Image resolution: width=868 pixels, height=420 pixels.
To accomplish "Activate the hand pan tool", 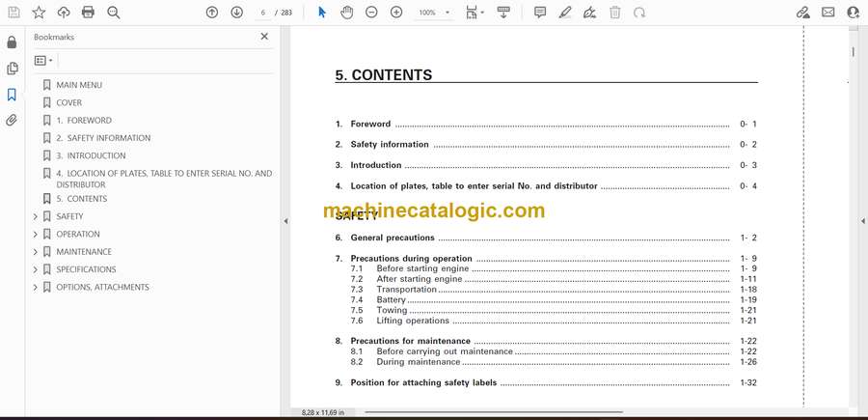I will coord(346,13).
